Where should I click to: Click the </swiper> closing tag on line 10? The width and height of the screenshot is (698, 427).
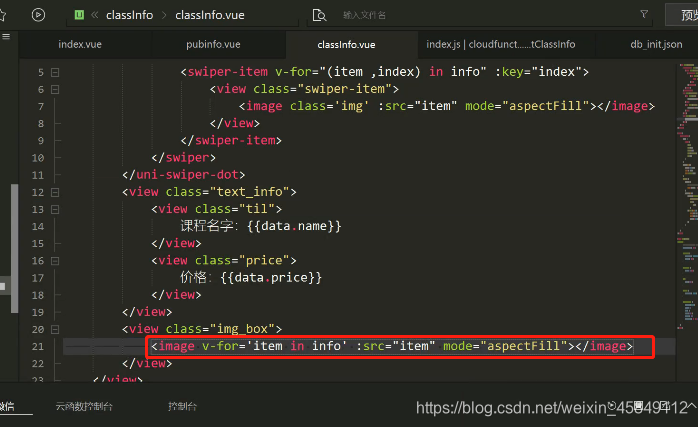click(183, 158)
